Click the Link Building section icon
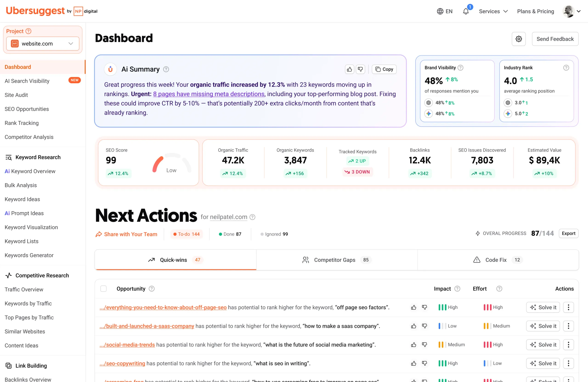This screenshot has height=382, width=588. point(9,366)
